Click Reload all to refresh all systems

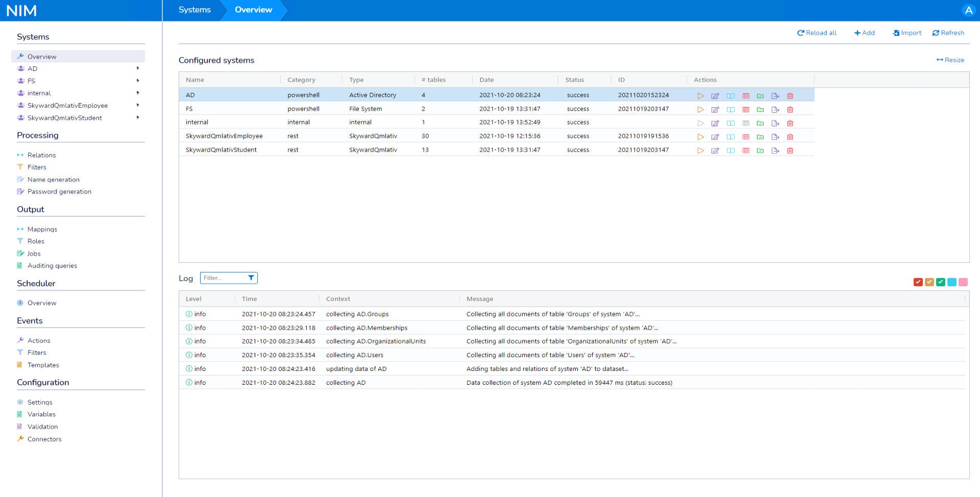(817, 32)
